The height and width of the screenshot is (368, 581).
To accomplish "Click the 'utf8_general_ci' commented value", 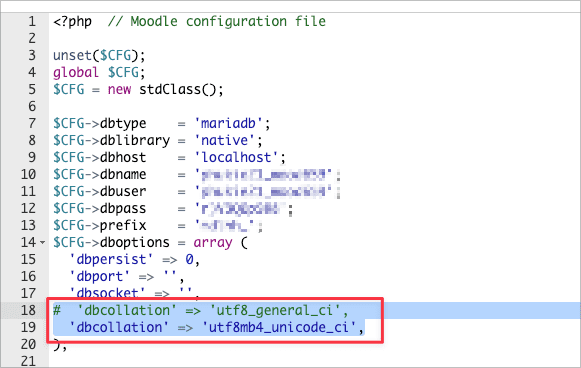I will (275, 311).
